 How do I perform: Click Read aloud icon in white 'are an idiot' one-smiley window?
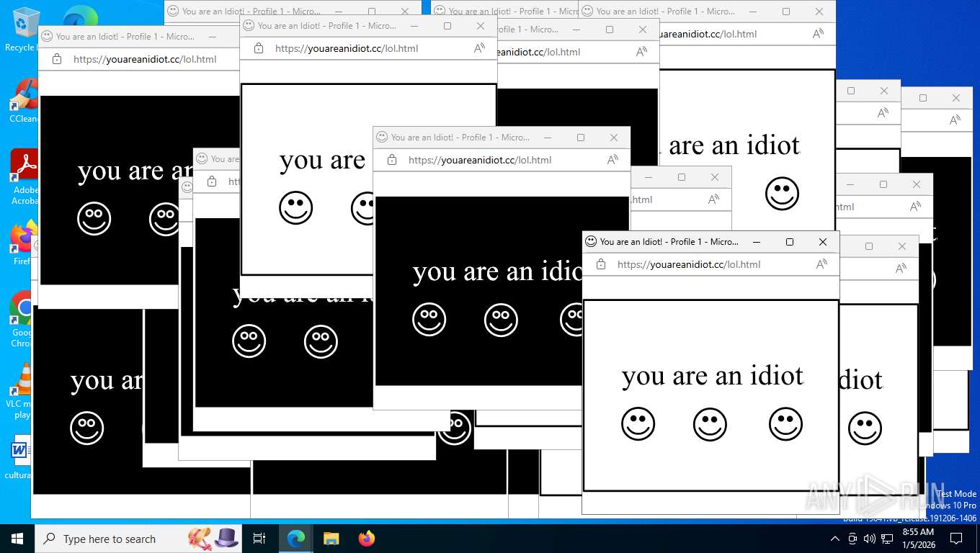[818, 34]
